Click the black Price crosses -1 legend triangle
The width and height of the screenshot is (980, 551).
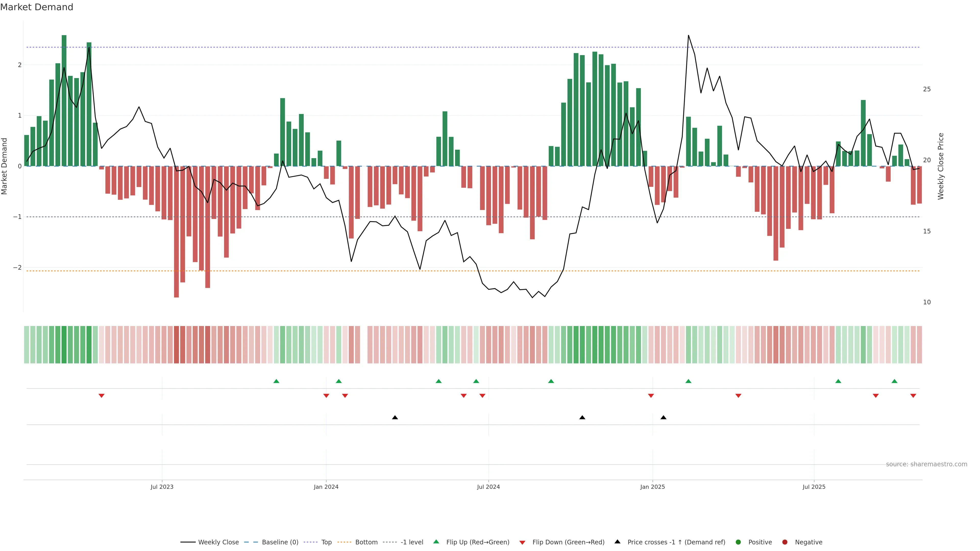(x=617, y=542)
